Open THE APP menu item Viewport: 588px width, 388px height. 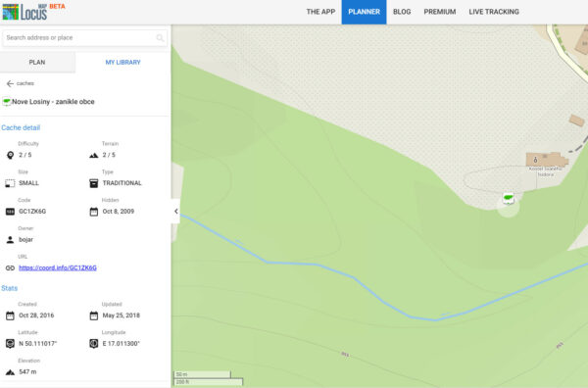320,12
